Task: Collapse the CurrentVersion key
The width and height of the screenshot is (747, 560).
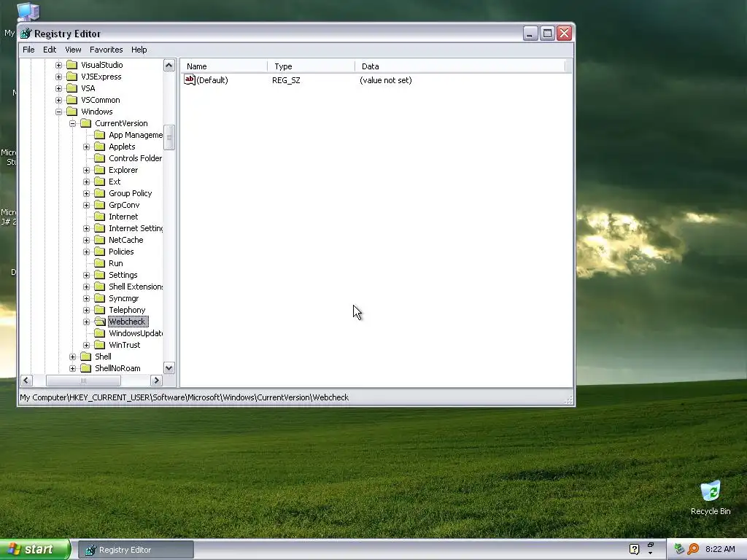Action: coord(72,123)
